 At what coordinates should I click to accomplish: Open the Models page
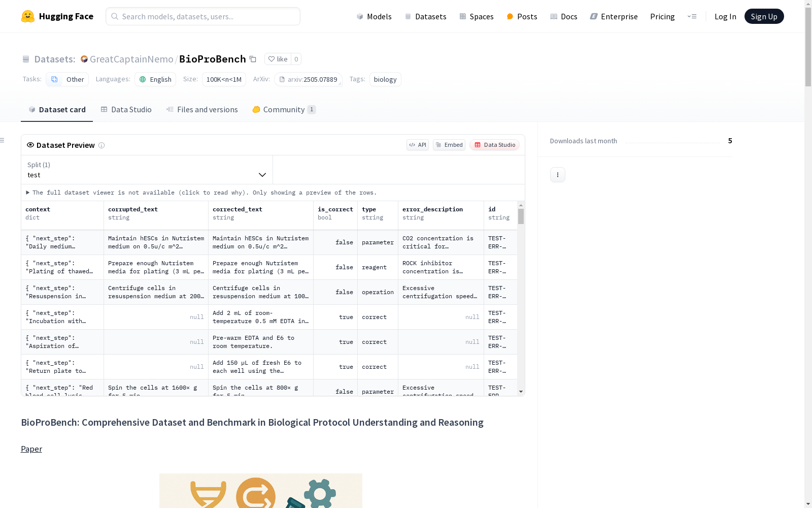coord(374,16)
